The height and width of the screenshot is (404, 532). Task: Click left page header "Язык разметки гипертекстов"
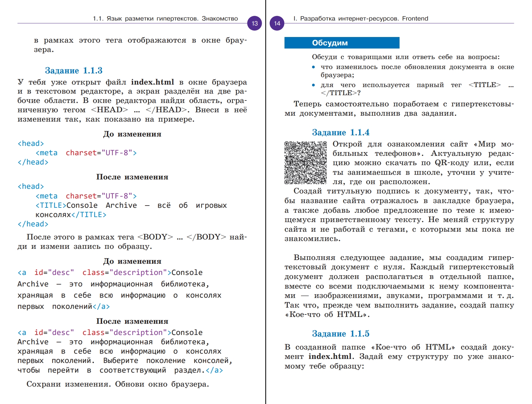click(x=165, y=19)
